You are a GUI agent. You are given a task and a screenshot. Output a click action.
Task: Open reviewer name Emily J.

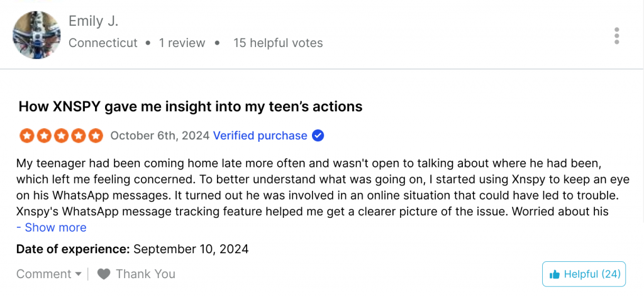(x=93, y=21)
